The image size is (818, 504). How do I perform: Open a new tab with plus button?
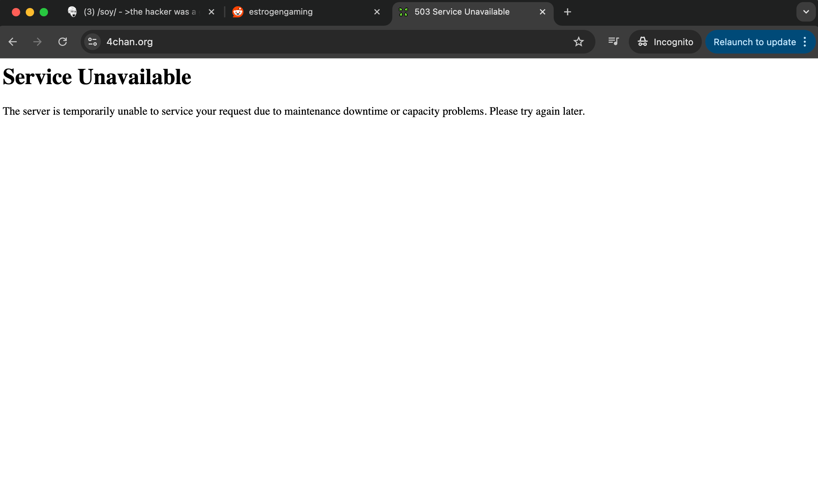tap(567, 12)
